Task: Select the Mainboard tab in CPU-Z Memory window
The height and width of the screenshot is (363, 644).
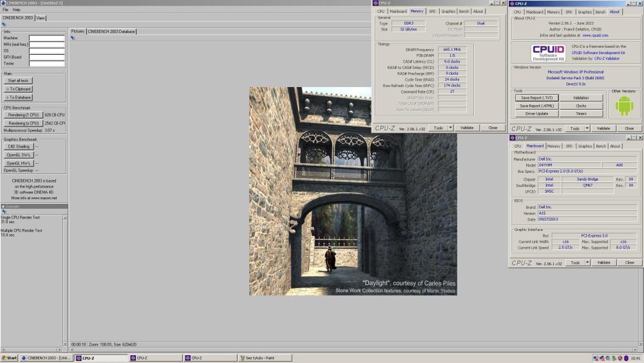Action: (x=398, y=12)
